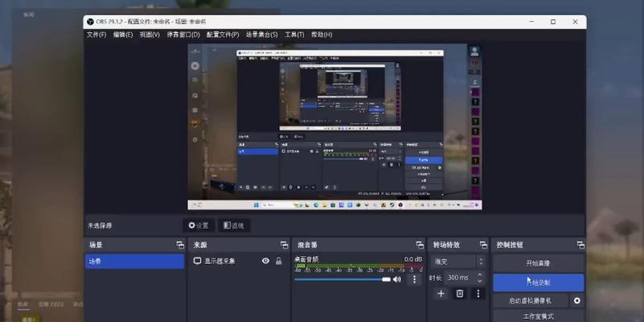This screenshot has height=322, width=644.
Task: Click the 未选择源 label
Action: pos(100,225)
